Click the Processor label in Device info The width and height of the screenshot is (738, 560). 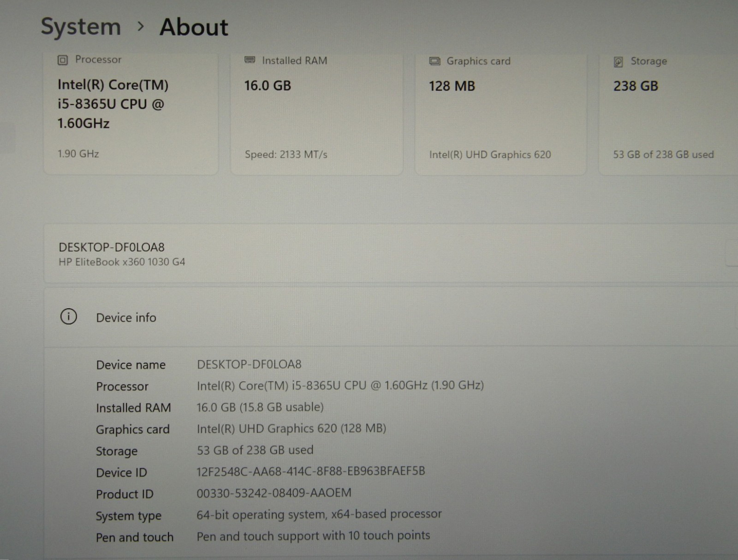click(x=122, y=387)
